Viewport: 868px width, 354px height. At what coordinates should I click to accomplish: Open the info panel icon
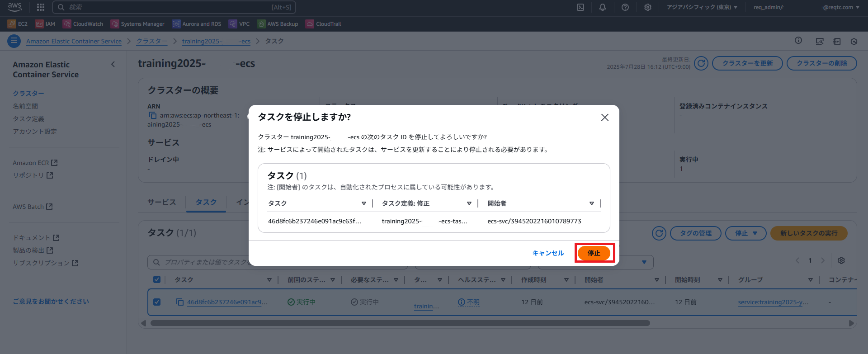[x=798, y=41]
